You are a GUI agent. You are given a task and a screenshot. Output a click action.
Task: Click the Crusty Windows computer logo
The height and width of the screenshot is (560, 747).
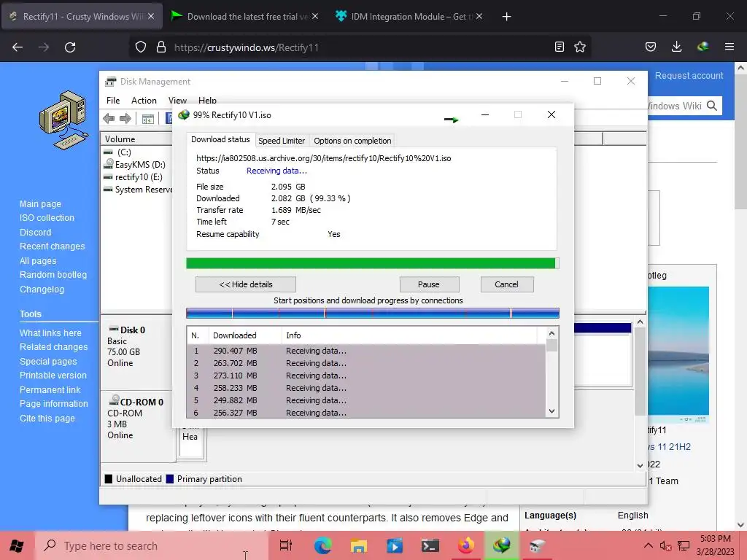(x=64, y=120)
